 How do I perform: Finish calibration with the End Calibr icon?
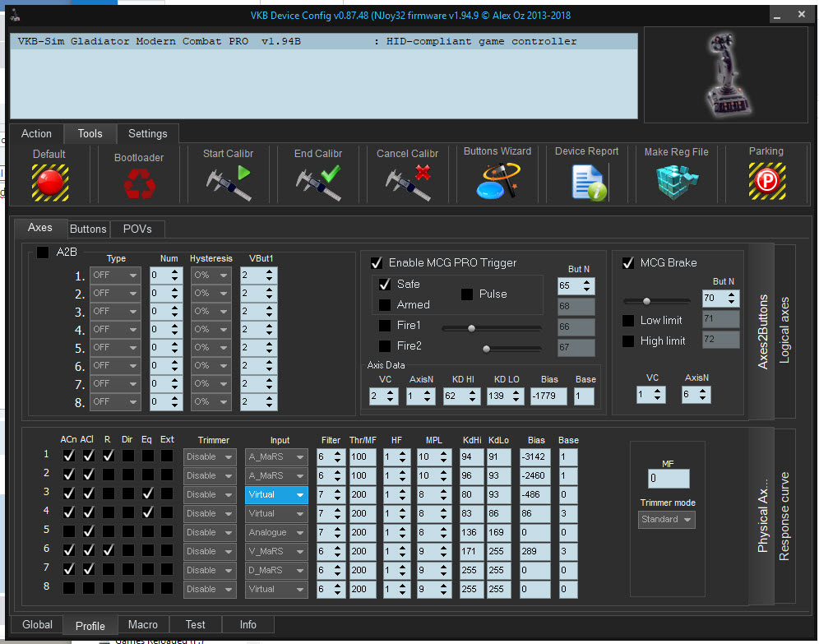point(318,183)
